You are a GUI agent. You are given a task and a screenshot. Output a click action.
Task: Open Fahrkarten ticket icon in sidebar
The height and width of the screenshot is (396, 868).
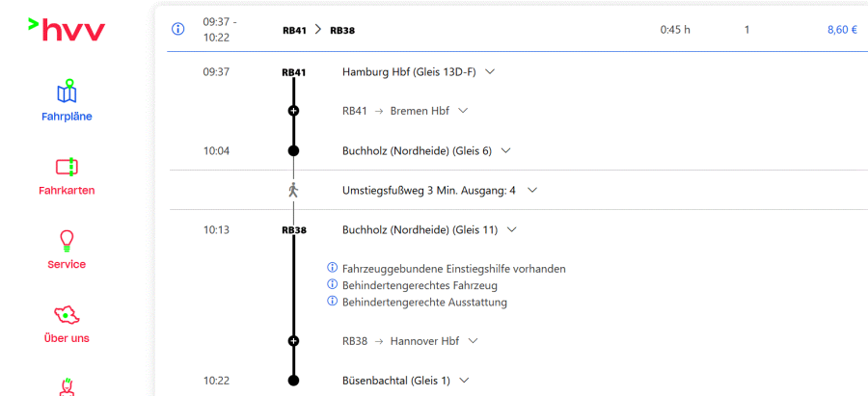pos(67,167)
